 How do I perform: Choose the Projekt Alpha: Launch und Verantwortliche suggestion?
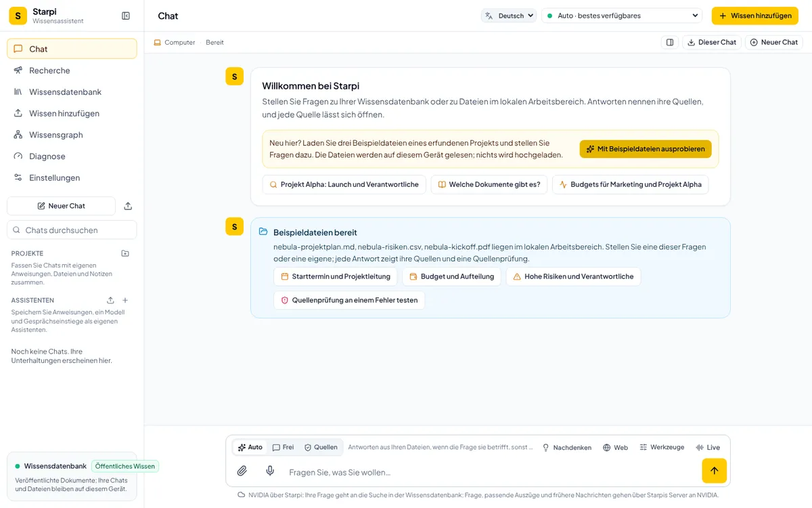[x=344, y=184]
